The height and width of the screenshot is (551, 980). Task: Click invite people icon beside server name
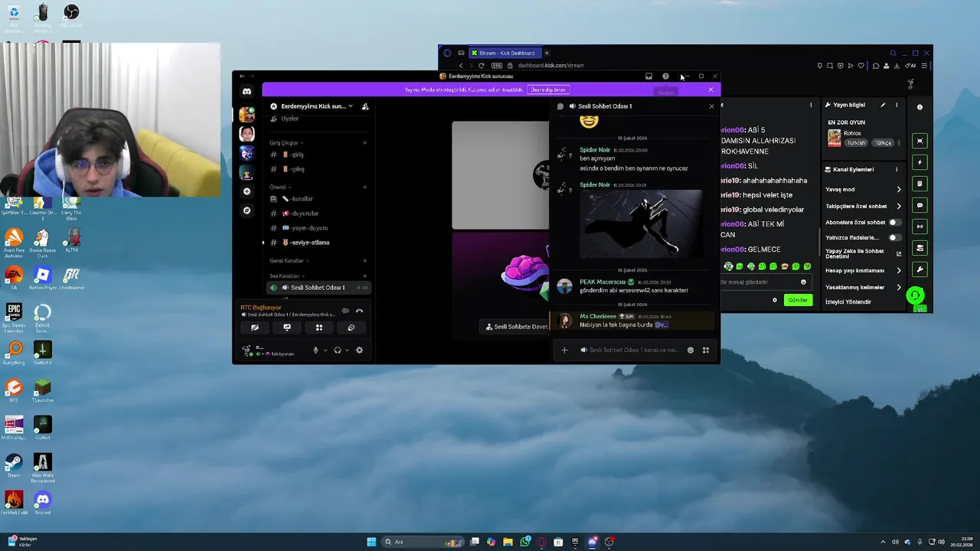click(x=365, y=106)
